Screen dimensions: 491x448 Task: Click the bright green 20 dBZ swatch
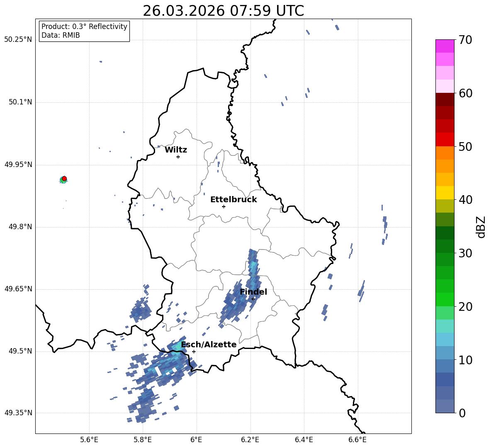445,299
